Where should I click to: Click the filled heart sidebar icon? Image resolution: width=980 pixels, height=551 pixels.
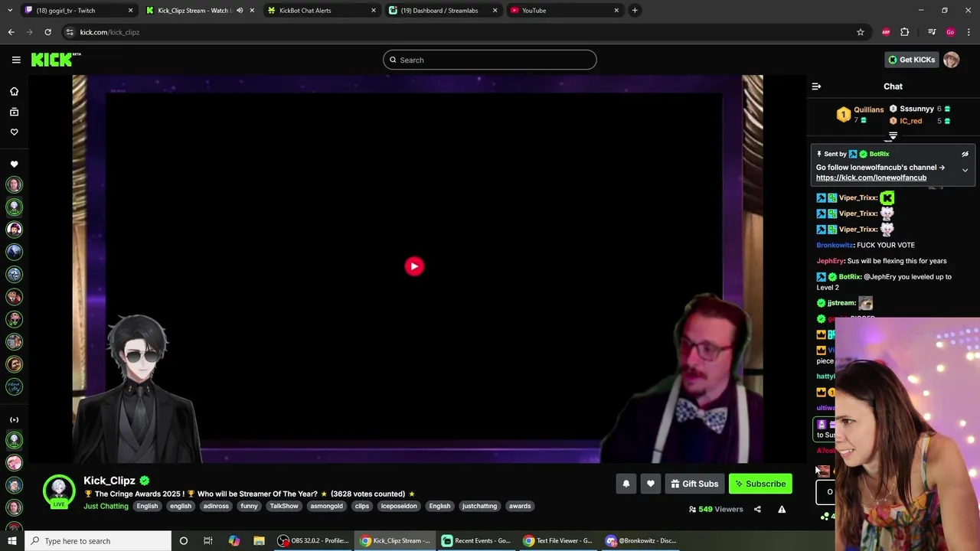tap(14, 164)
